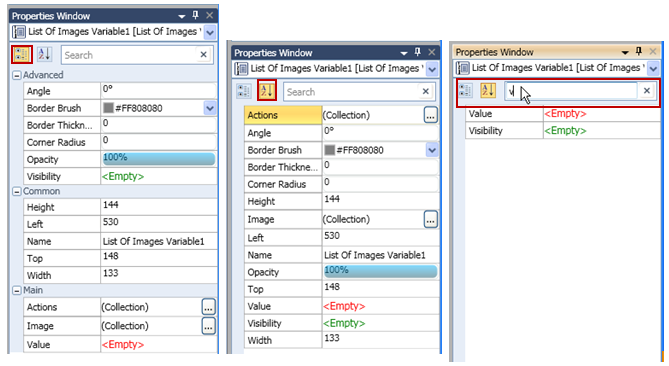The height and width of the screenshot is (366, 669).
Task: Click the red Empty Value in right panel
Action: coord(565,113)
